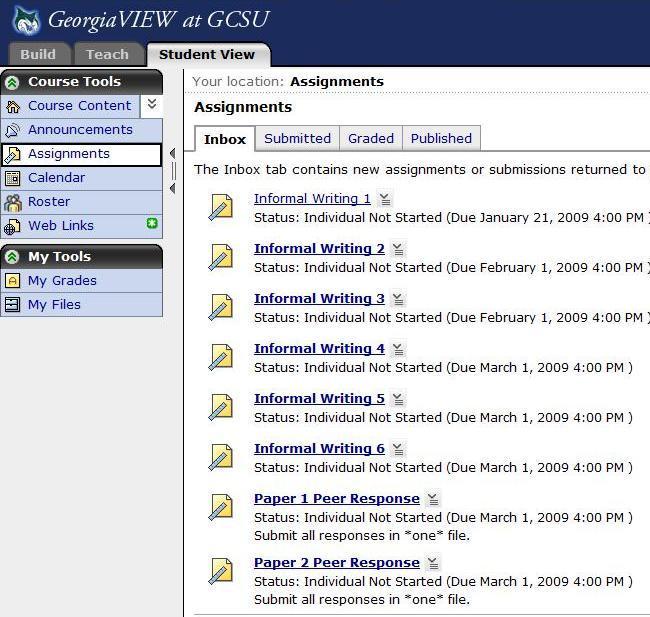Collapse the Course Tools panel
The image size is (650, 617).
(x=12, y=82)
